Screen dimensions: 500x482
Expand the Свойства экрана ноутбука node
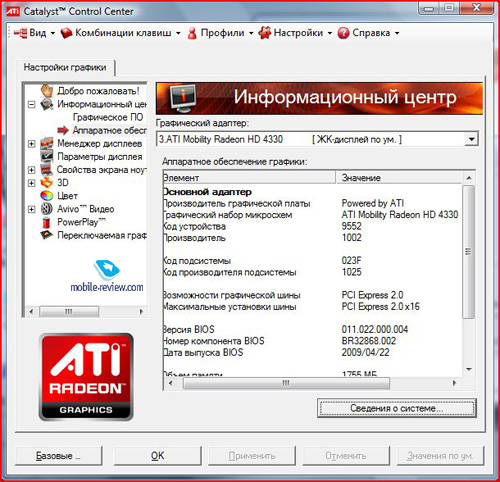pyautogui.click(x=31, y=170)
